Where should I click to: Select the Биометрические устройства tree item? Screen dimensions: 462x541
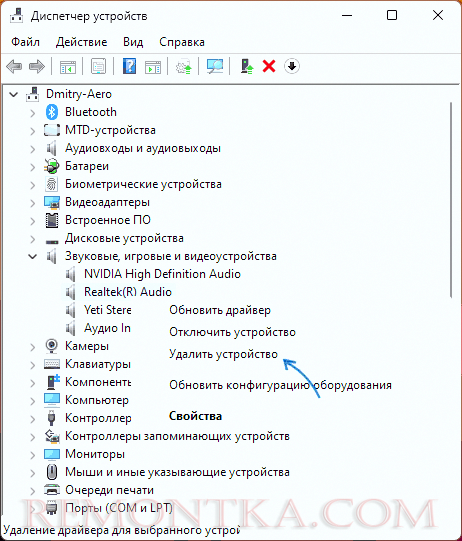pos(143,184)
